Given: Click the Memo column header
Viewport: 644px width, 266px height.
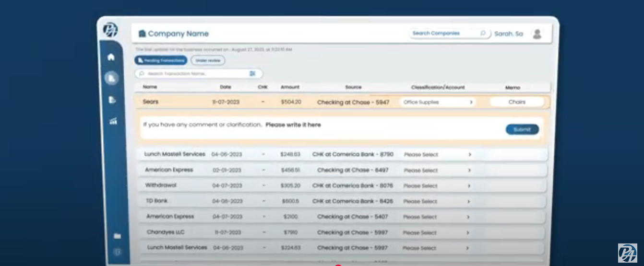Looking at the screenshot, I should [513, 88].
